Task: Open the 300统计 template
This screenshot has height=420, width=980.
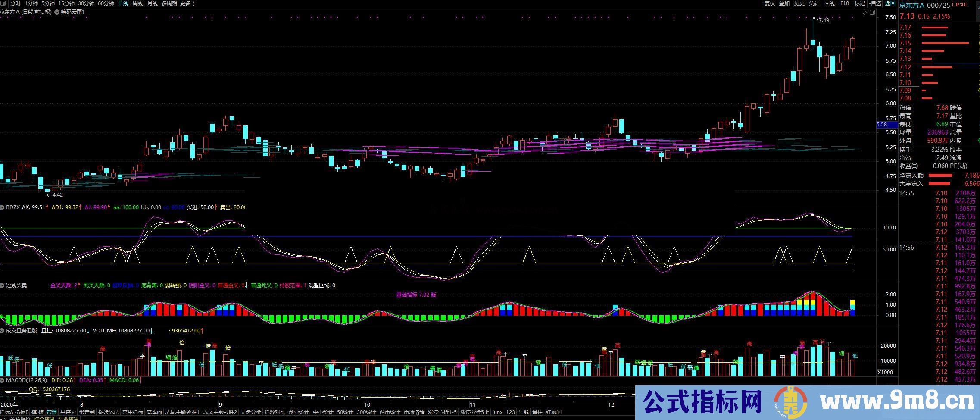Action: click(366, 412)
